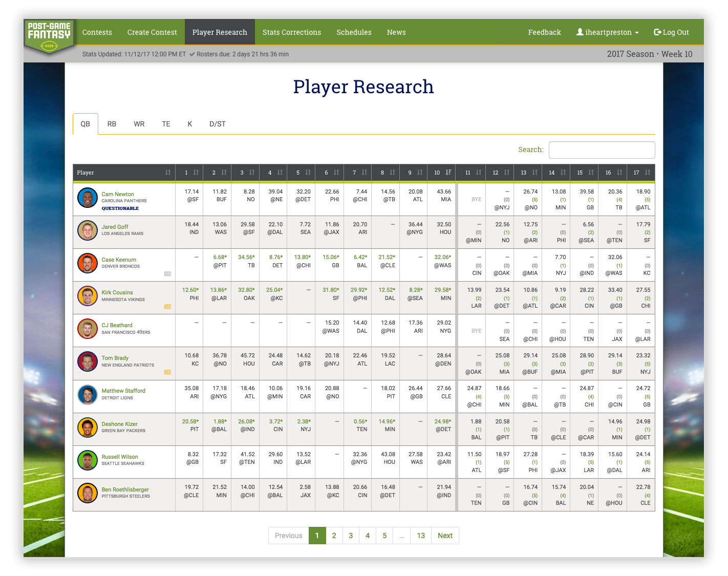
Task: Click Cam Newton's avatar photo
Action: [x=88, y=198]
